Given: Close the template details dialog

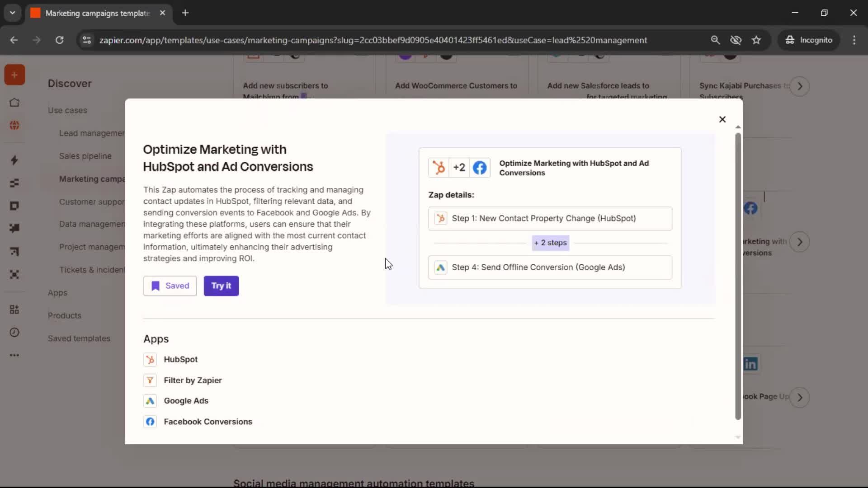Looking at the screenshot, I should click(x=722, y=119).
